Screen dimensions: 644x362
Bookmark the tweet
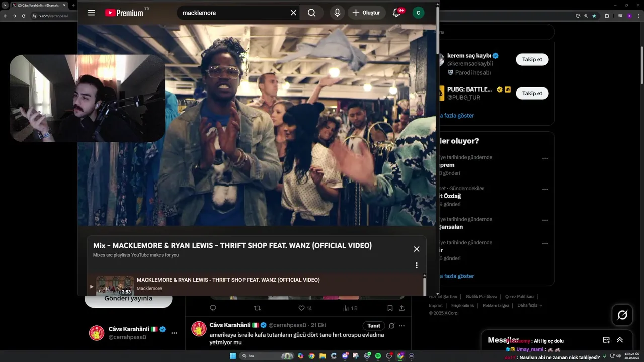click(390, 308)
